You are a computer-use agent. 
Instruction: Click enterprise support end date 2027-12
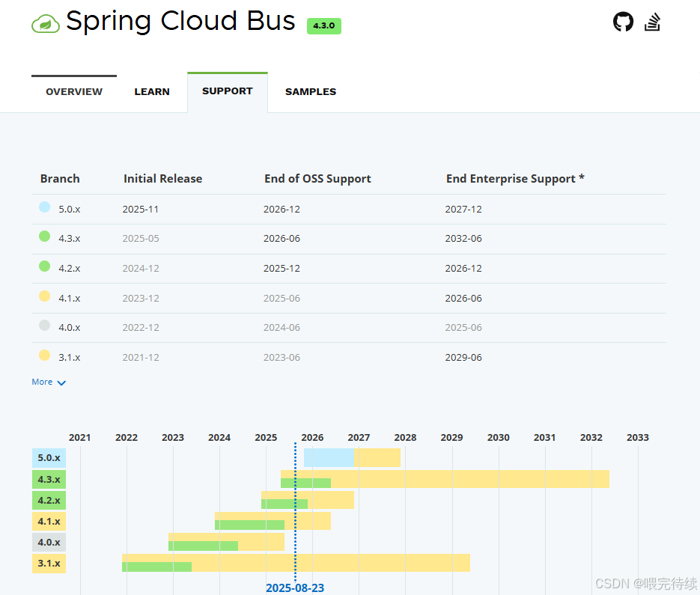point(463,210)
